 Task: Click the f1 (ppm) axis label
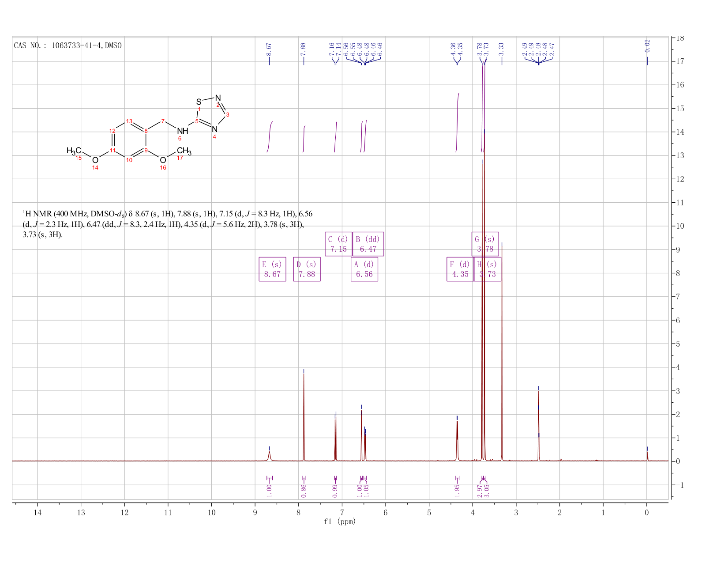[x=340, y=521]
